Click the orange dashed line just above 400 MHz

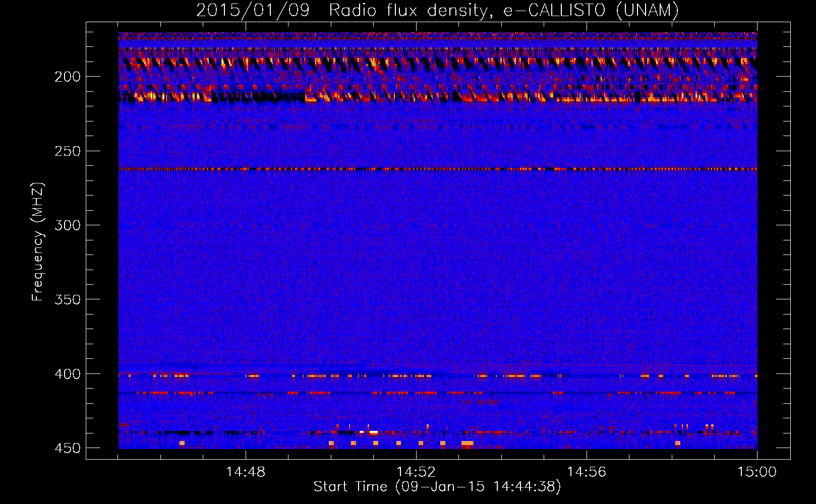click(403, 375)
